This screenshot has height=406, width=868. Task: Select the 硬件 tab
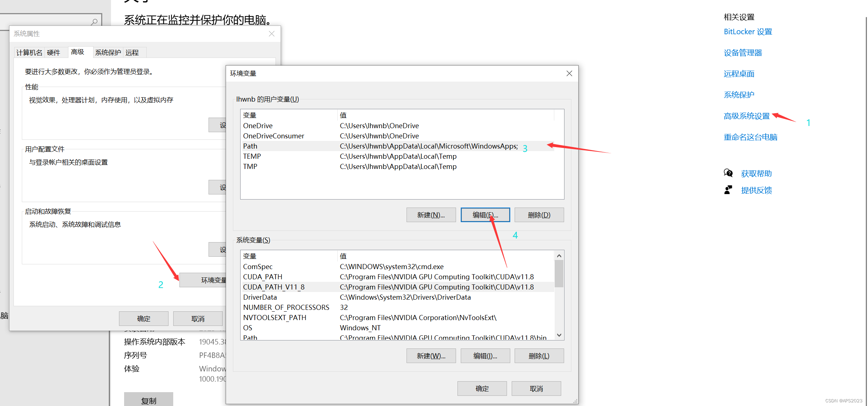(x=53, y=52)
